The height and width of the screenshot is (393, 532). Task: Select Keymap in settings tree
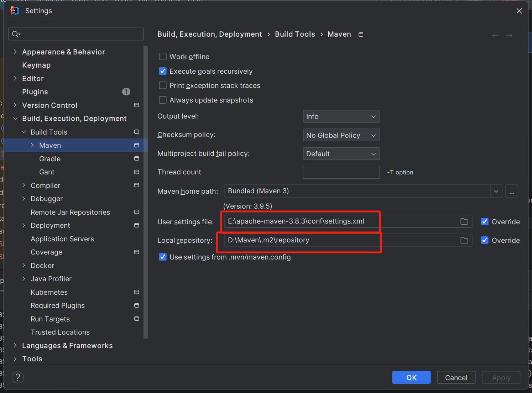tap(36, 65)
